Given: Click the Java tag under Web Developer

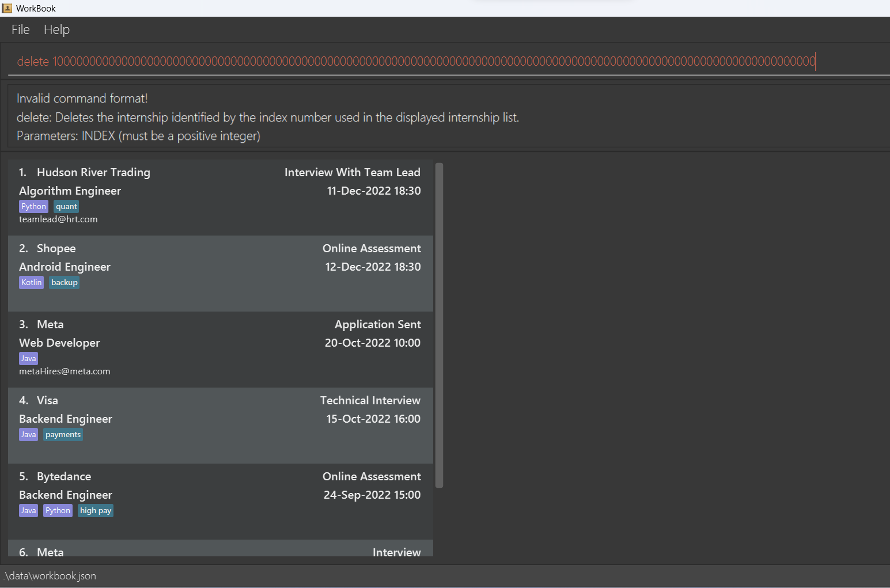Looking at the screenshot, I should (x=28, y=358).
